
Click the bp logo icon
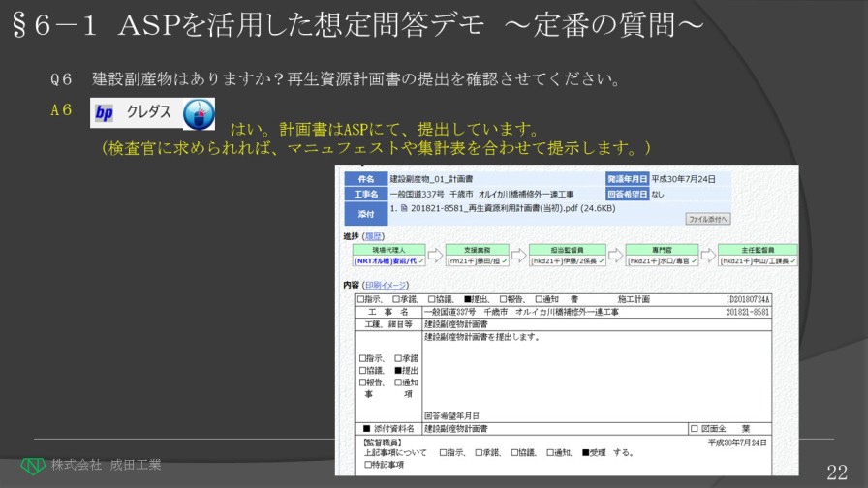point(105,114)
